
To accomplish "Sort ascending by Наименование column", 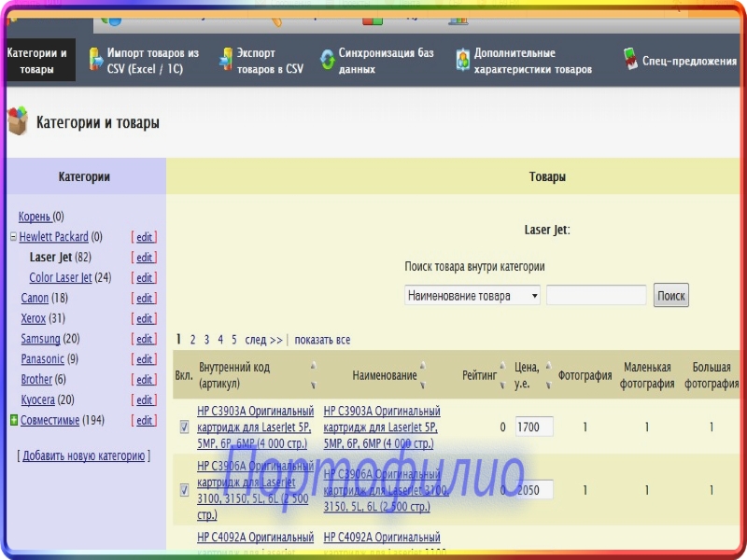I will pyautogui.click(x=422, y=365).
